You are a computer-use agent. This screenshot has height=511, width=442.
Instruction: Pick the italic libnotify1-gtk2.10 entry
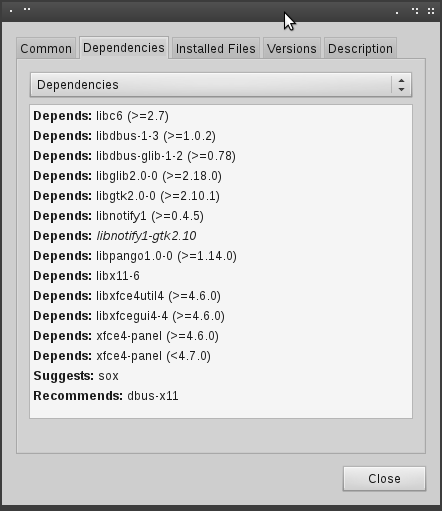pos(115,236)
